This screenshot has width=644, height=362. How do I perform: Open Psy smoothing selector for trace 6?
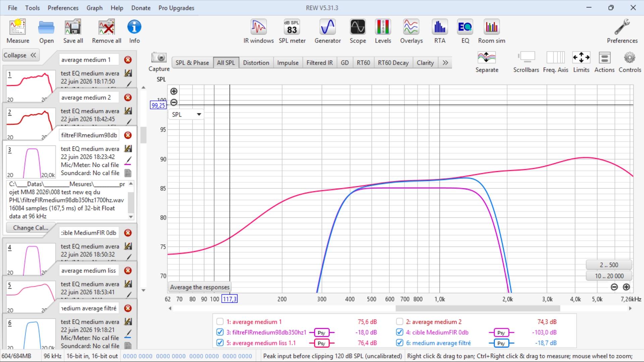tap(501, 343)
